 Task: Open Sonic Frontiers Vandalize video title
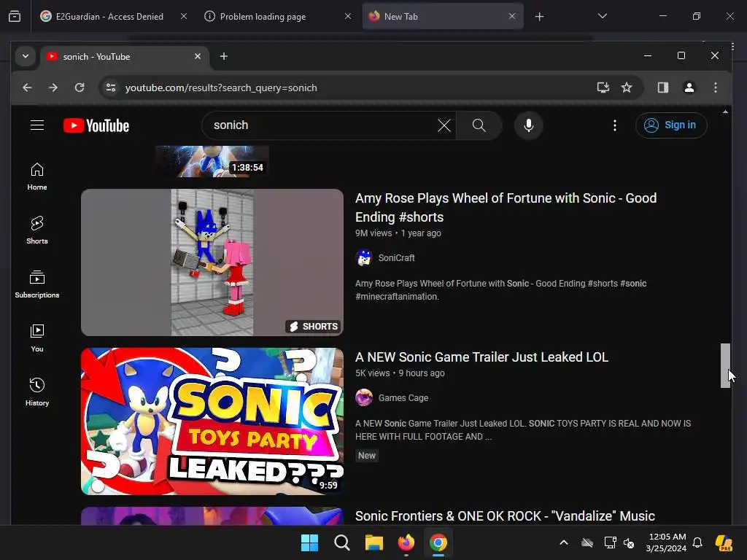pos(505,516)
